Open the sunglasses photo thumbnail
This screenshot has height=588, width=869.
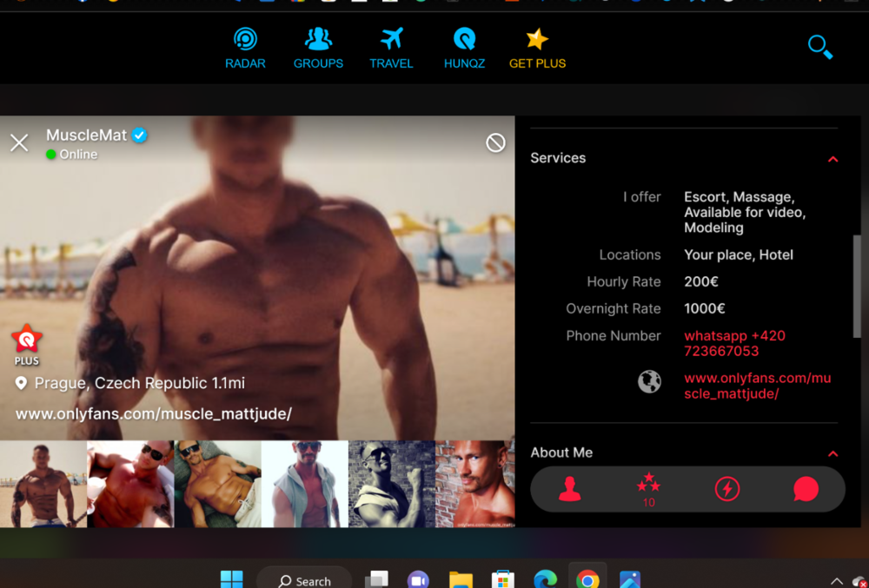(x=217, y=484)
